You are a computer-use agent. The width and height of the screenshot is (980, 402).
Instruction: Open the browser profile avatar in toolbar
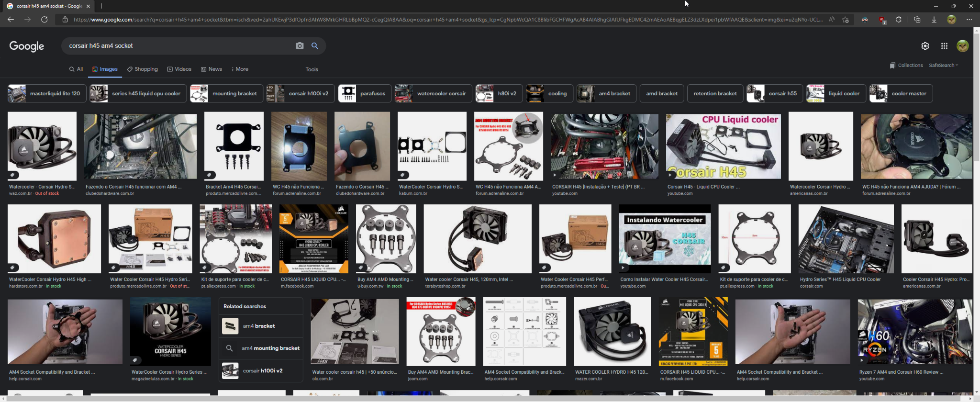coord(951,20)
